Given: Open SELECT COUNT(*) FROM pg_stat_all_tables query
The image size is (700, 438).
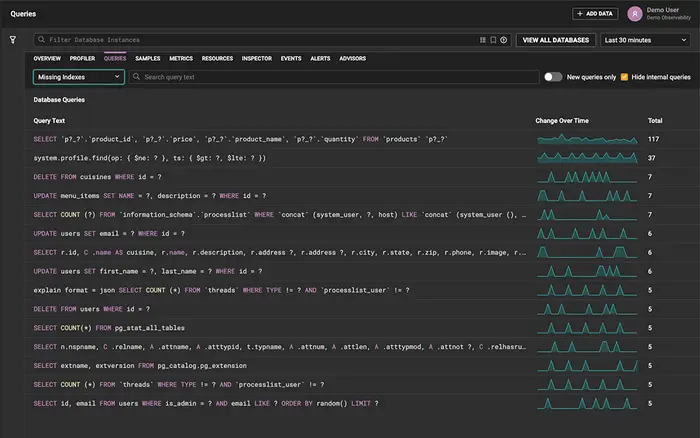Looking at the screenshot, I should click(x=362, y=328).
